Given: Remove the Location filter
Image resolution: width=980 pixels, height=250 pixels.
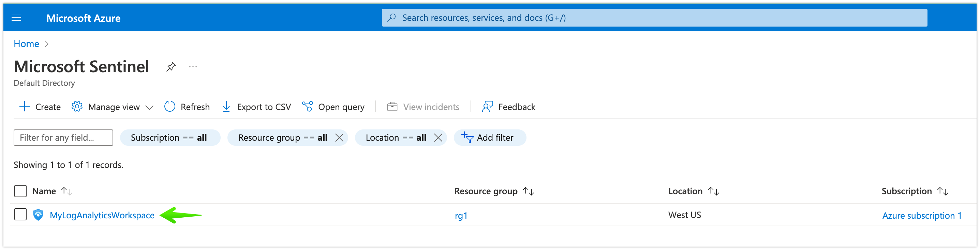Looking at the screenshot, I should [438, 138].
